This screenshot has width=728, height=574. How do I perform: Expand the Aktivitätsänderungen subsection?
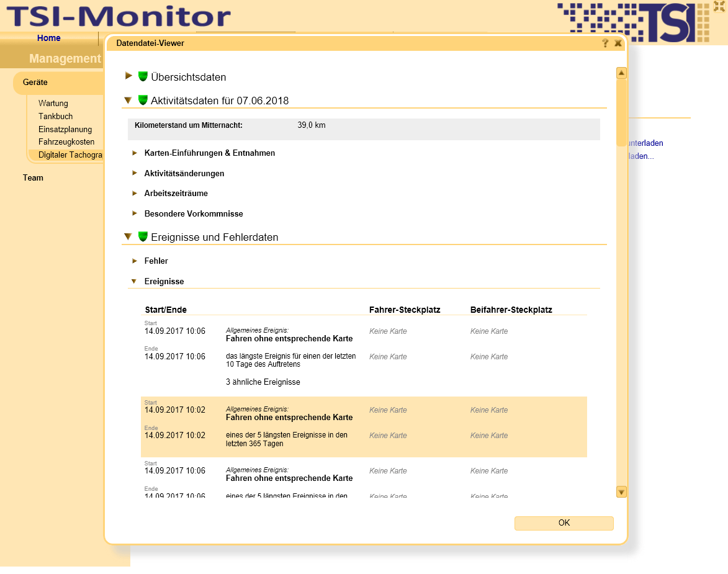coord(135,173)
